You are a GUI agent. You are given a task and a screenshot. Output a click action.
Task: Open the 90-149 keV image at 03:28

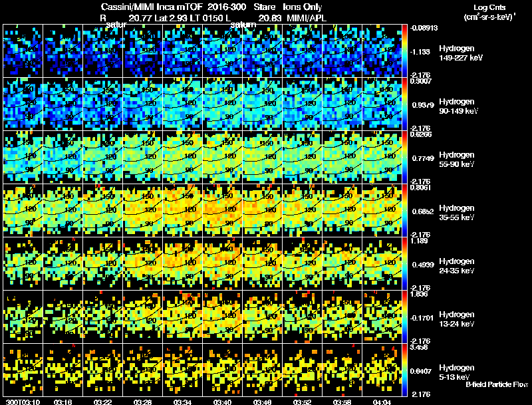click(142, 104)
